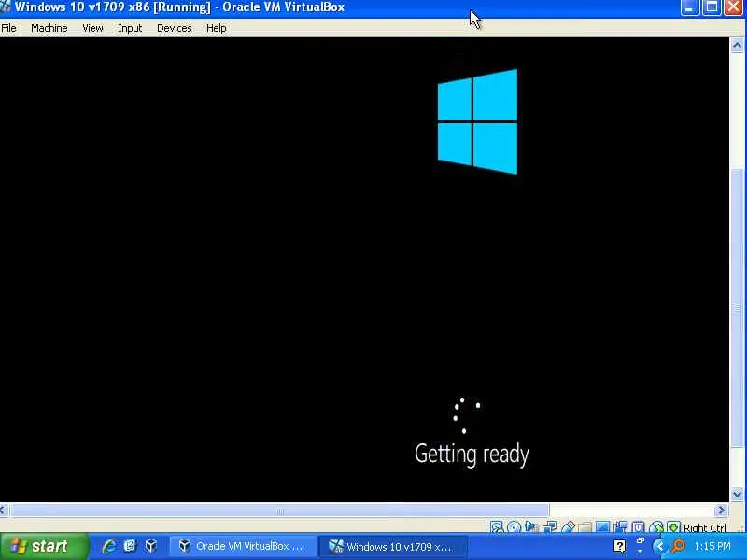Image resolution: width=747 pixels, height=560 pixels.
Task: Minimize the VirtualBox VM window
Action: click(x=689, y=7)
